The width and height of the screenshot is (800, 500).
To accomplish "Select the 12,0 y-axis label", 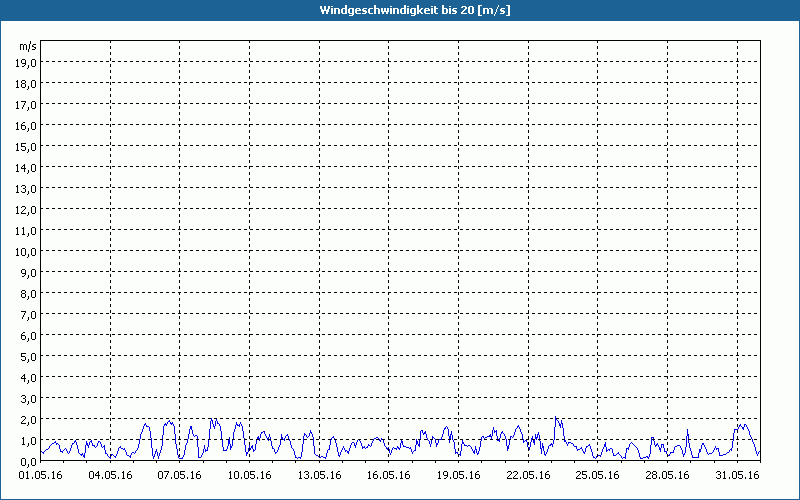I will (27, 210).
